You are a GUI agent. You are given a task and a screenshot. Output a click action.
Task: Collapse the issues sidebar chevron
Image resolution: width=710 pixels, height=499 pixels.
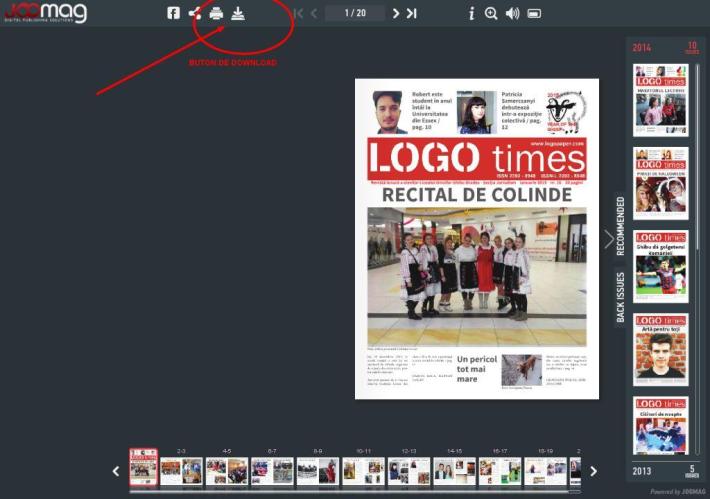(609, 239)
